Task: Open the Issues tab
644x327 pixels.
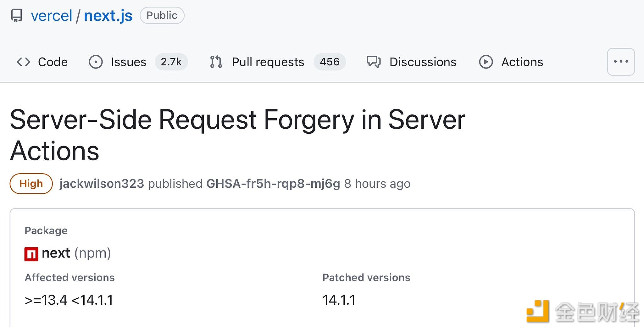Action: click(129, 62)
